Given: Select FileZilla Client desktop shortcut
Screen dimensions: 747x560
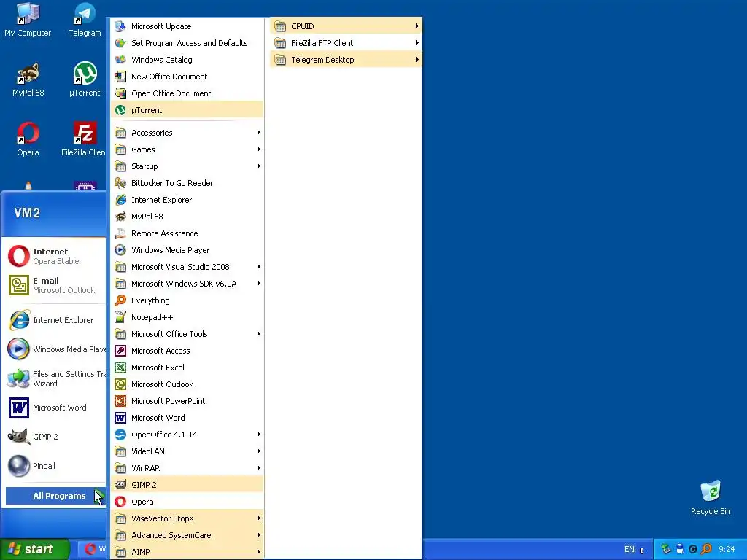Looking at the screenshot, I should [x=84, y=139].
